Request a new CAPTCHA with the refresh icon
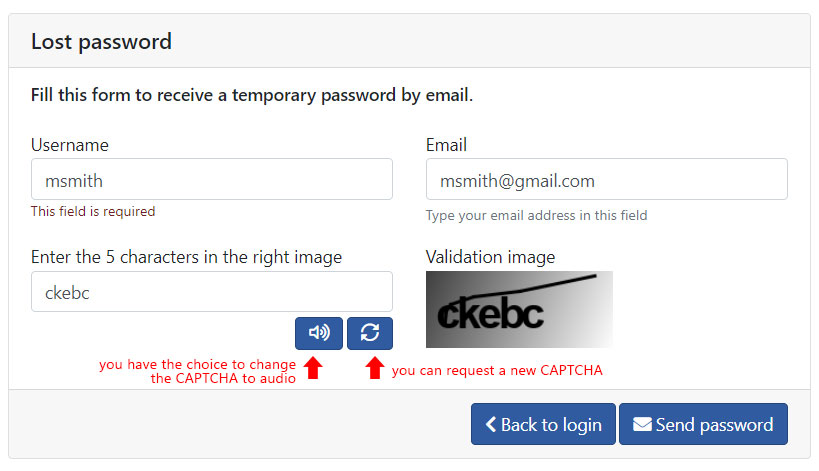 (x=370, y=333)
